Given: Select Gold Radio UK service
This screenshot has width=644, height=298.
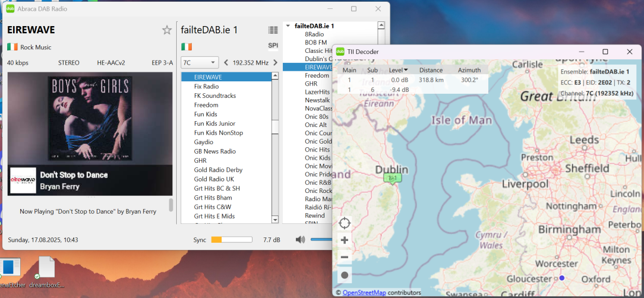Looking at the screenshot, I should [226, 179].
